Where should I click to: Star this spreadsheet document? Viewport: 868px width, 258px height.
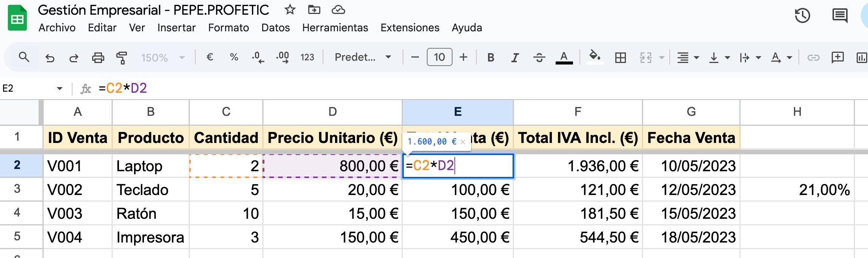(x=290, y=10)
